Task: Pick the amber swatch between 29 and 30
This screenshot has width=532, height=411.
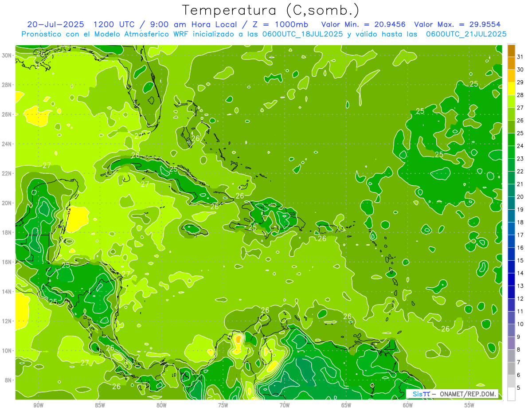Action: pos(511,76)
